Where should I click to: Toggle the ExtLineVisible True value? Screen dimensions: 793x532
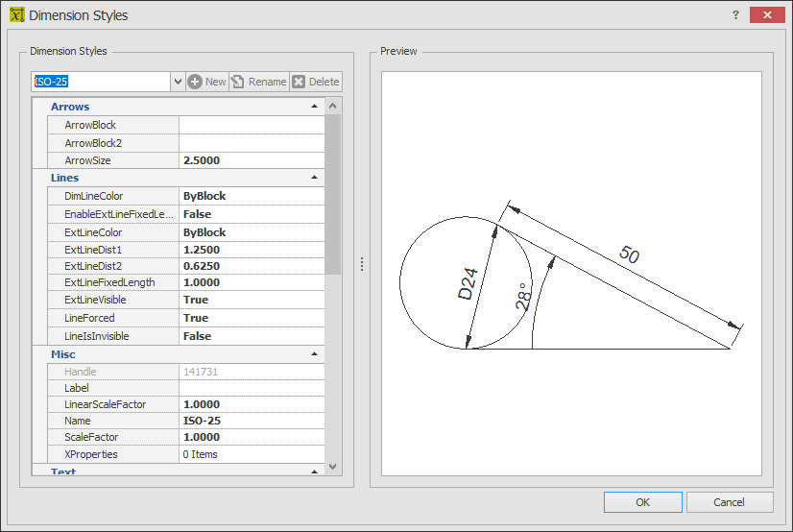252,300
